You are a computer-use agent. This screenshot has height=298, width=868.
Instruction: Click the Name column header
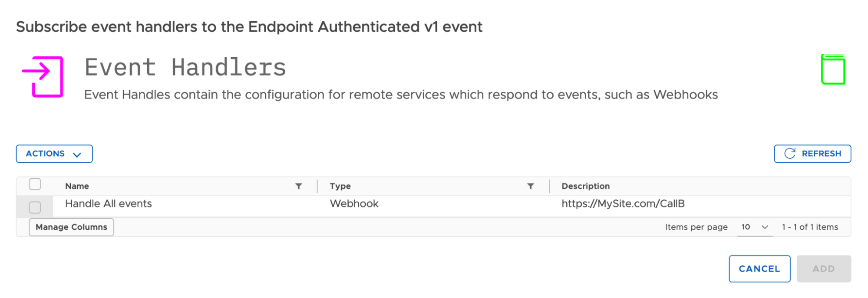coord(77,186)
